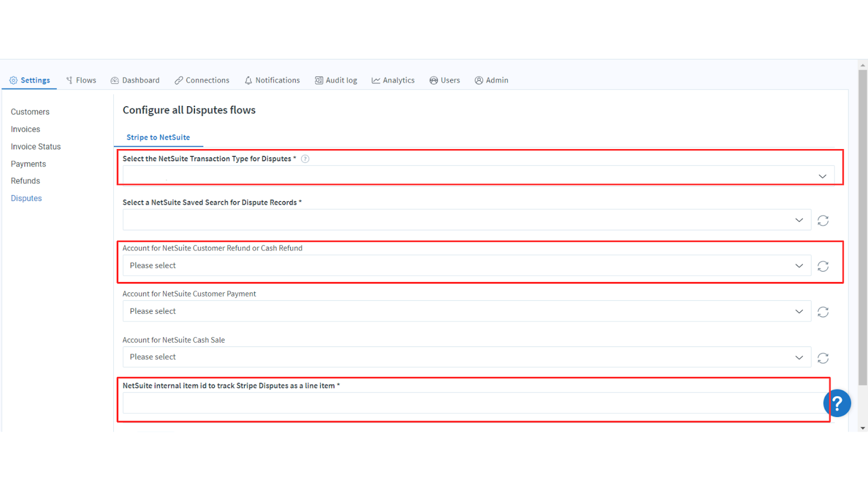The height and width of the screenshot is (488, 868).
Task: Refresh the Saved Search for Dispute Records list
Action: (x=823, y=220)
